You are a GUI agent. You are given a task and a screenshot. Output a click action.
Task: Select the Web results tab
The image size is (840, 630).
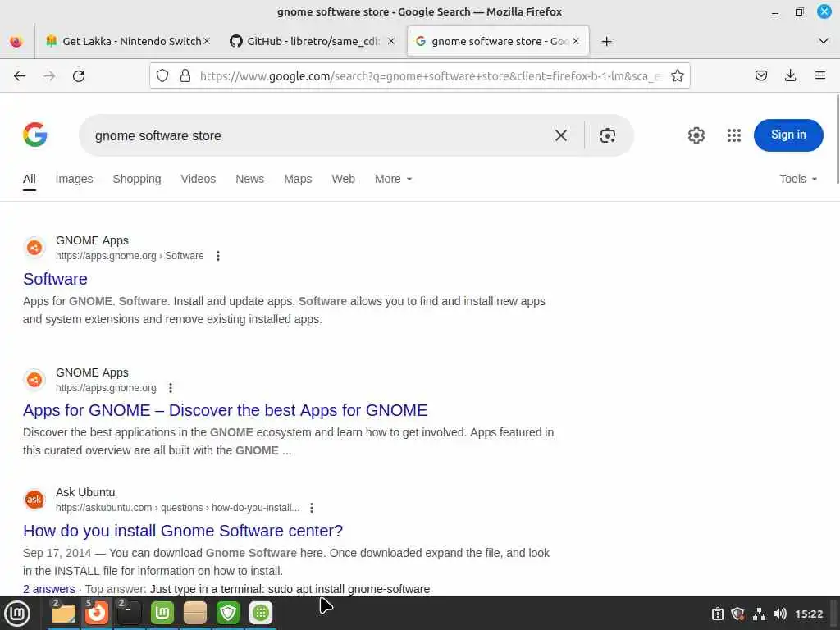tap(344, 179)
